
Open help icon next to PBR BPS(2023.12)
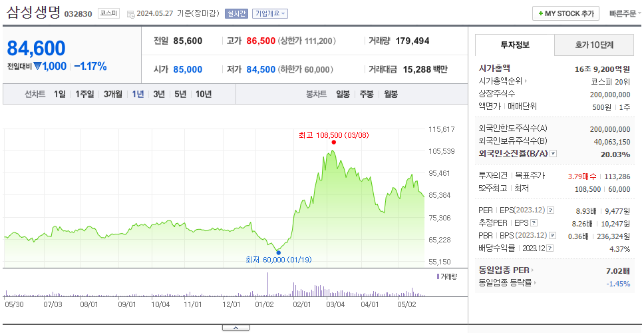[554, 236]
